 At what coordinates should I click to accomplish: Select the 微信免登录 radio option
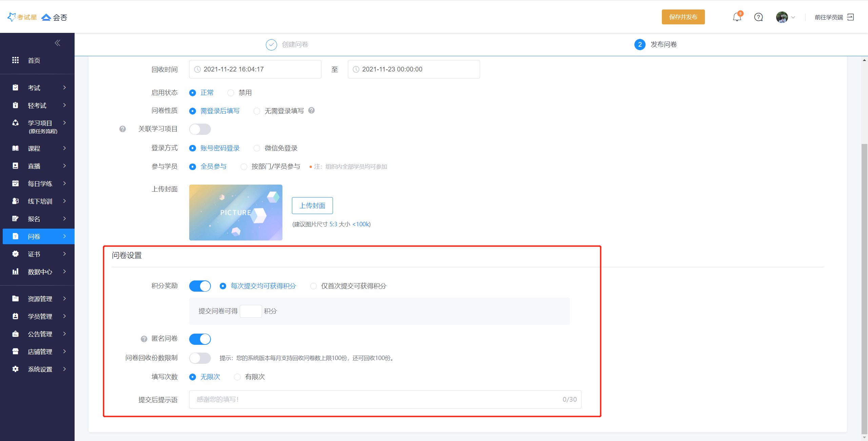257,148
